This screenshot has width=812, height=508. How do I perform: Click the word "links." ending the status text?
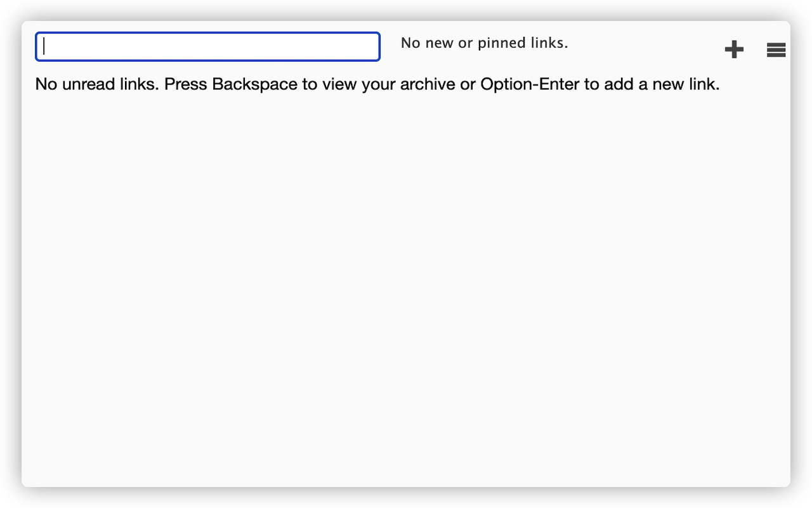coord(549,43)
